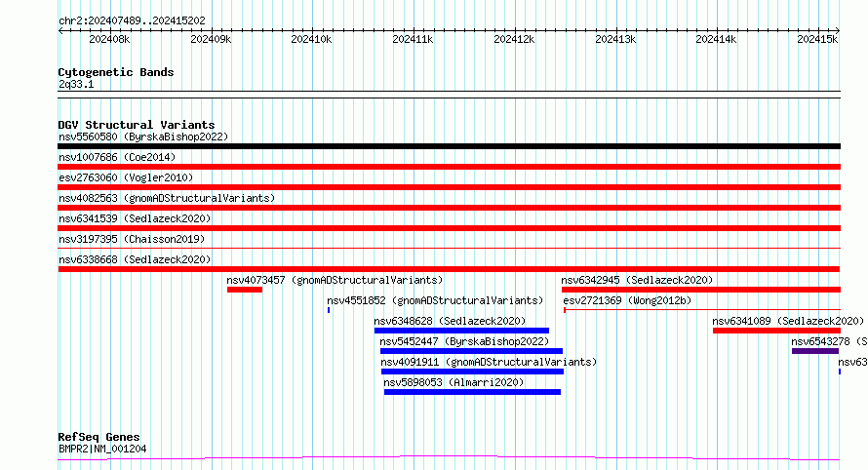868x470 pixels.
Task: Open nsv4073457 (gnomADStructuralVariants) label
Action: pos(335,280)
